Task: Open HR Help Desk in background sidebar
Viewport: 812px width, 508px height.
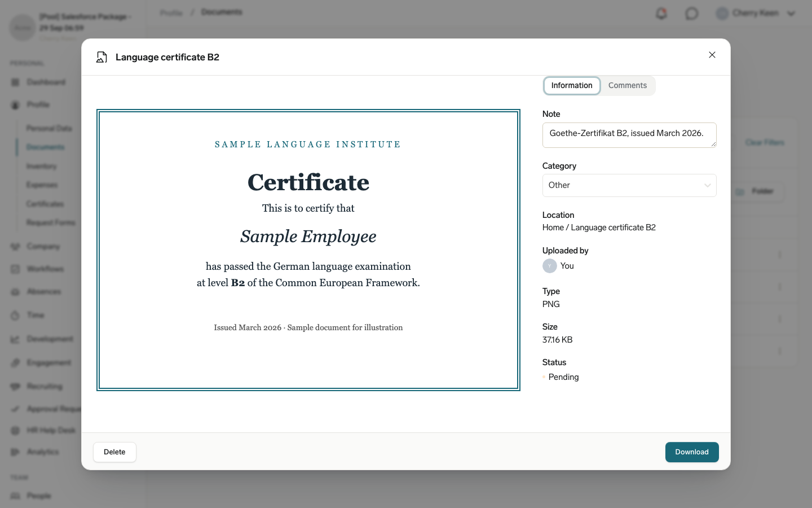Action: coord(51,431)
